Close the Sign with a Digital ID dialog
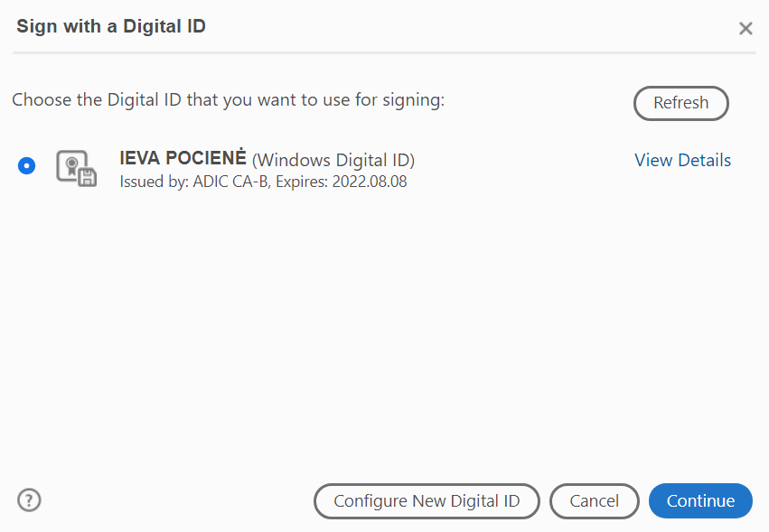Screen dimensions: 769x532 (746, 28)
